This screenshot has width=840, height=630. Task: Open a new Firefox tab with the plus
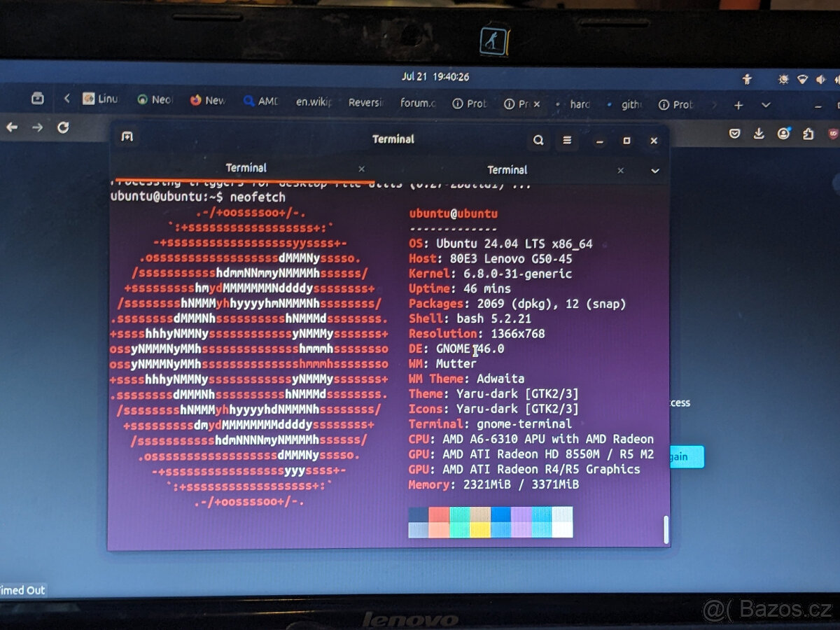[738, 105]
